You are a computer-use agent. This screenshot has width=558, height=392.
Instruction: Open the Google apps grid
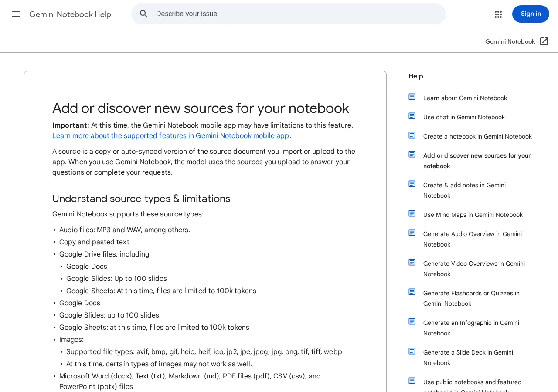tap(498, 14)
